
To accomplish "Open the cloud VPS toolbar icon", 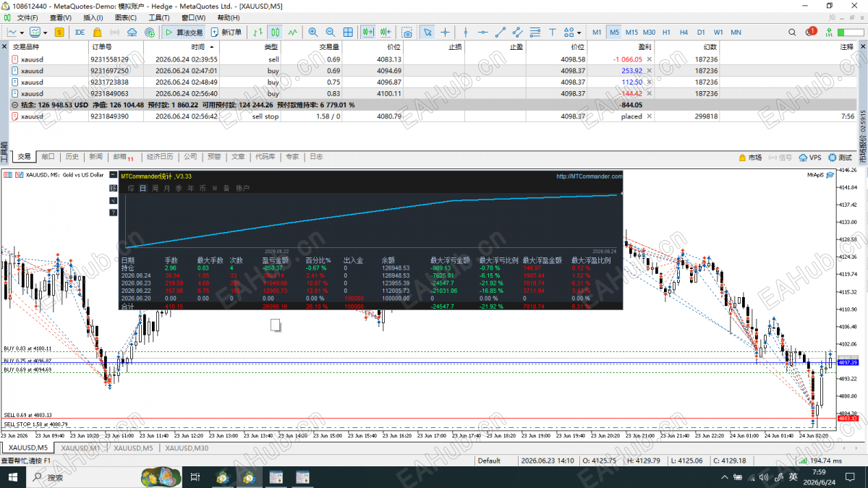I will [132, 32].
